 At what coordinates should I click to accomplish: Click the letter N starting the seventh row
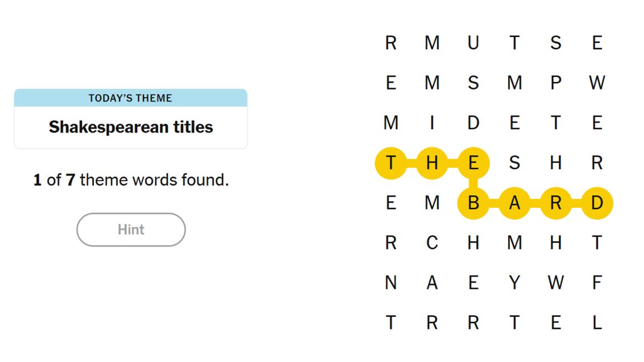(x=391, y=283)
